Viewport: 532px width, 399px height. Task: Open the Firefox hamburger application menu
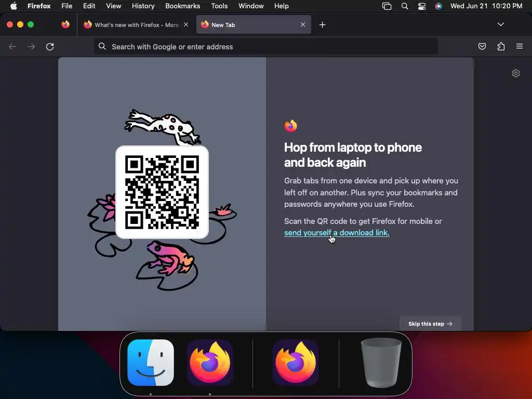pyautogui.click(x=520, y=46)
